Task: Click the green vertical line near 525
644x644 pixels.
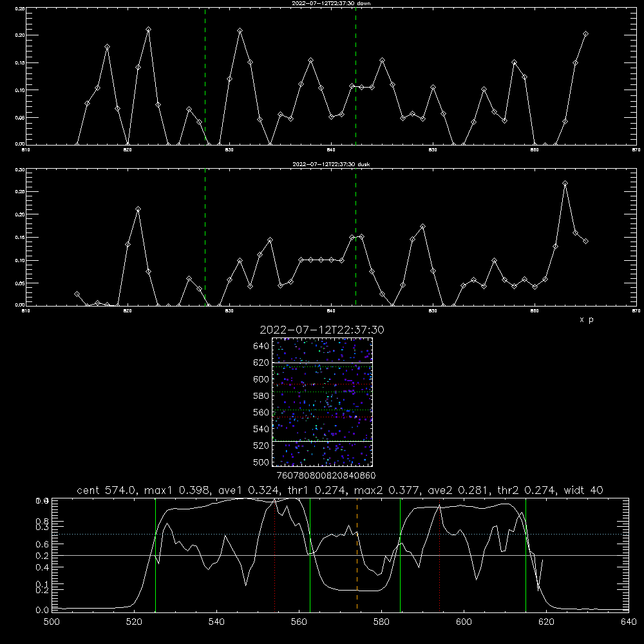Action: pos(155,554)
